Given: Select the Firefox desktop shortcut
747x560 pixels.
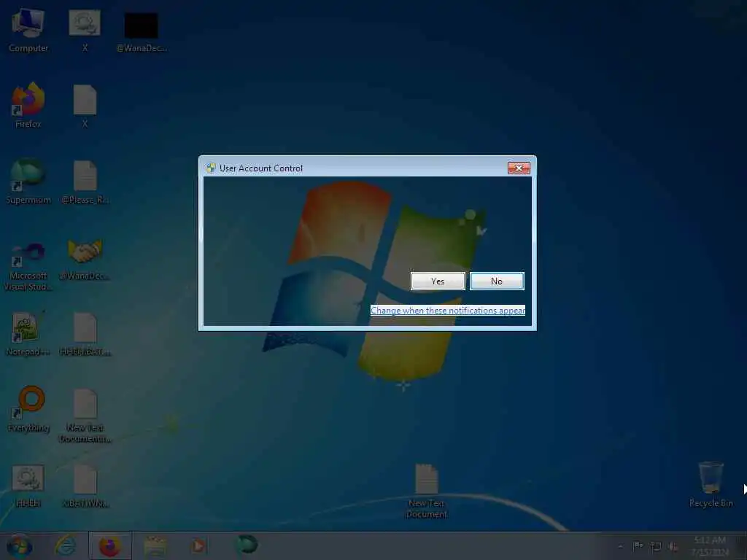Looking at the screenshot, I should [28, 106].
